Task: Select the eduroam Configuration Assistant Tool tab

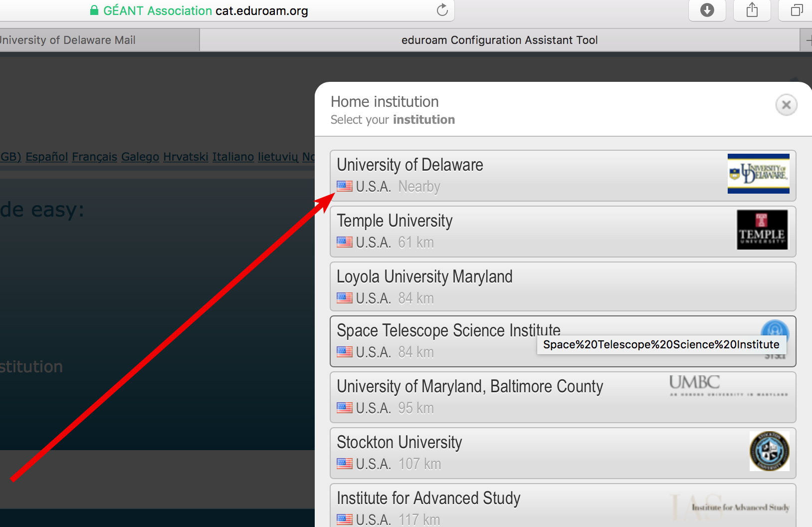Action: (x=499, y=40)
